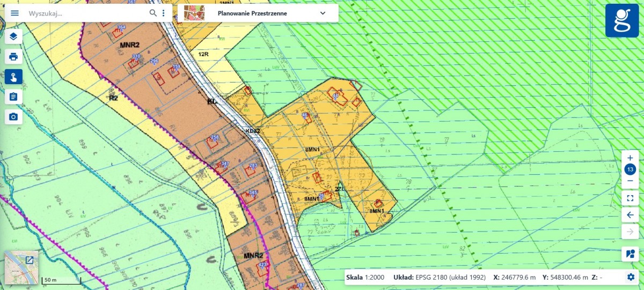This screenshot has height=290, width=644.
Task: Open the clipboard report tool
Action: tap(13, 96)
